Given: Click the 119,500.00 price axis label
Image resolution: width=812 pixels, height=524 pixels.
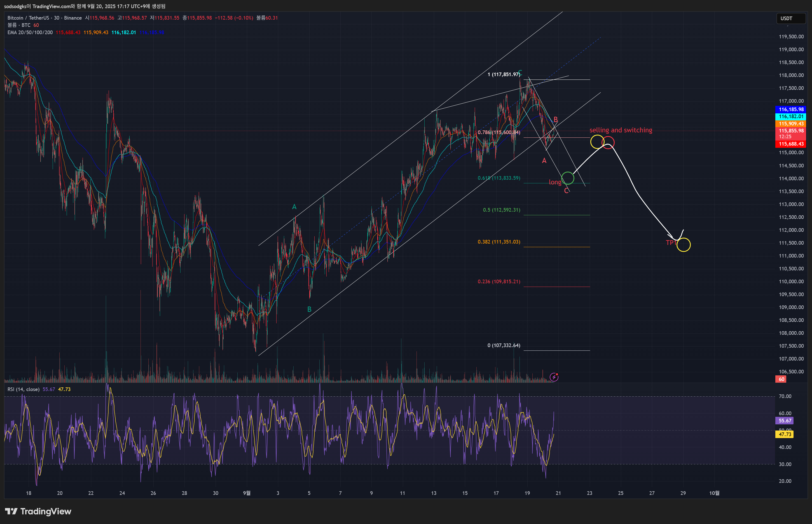Looking at the screenshot, I should point(791,37).
